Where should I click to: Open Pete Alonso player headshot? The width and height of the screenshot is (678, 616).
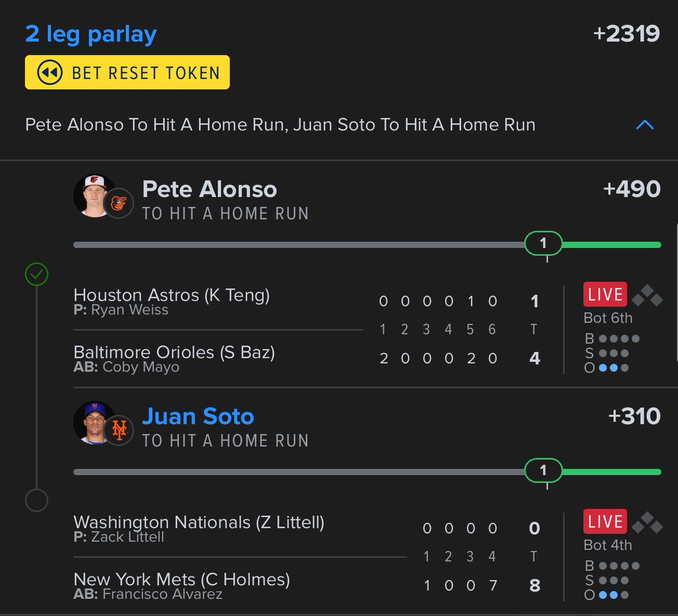pyautogui.click(x=93, y=196)
